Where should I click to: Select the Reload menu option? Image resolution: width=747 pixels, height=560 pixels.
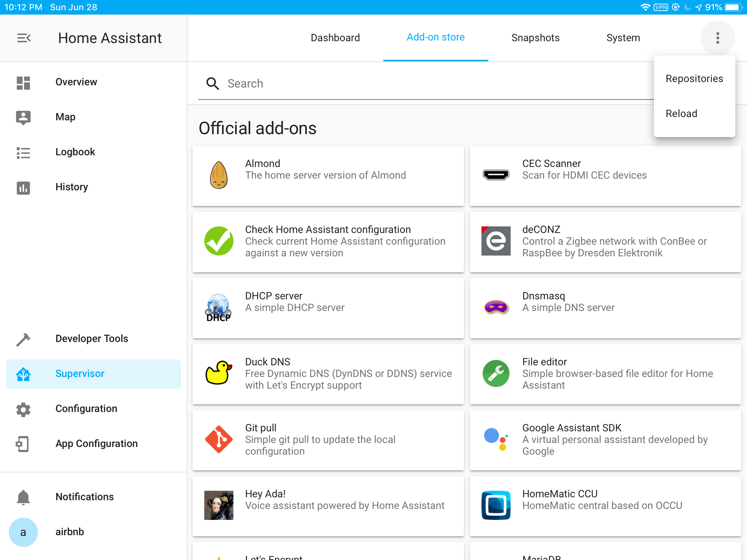tap(682, 113)
